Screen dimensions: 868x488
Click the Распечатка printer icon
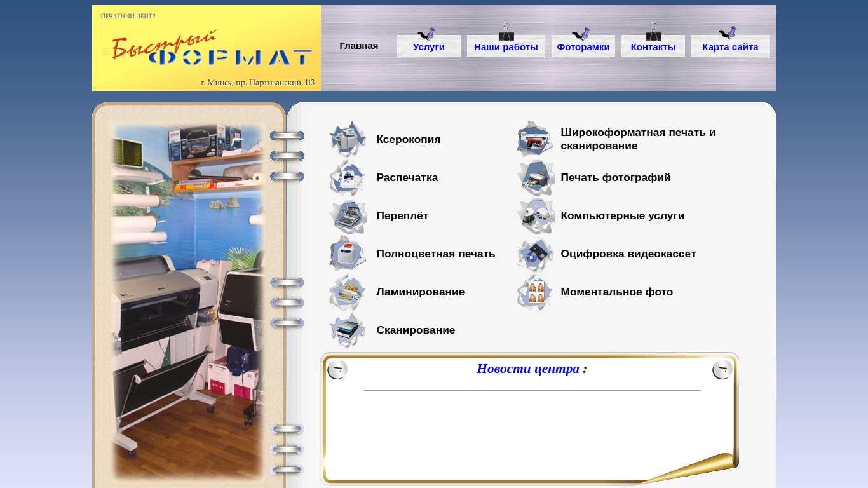348,177
